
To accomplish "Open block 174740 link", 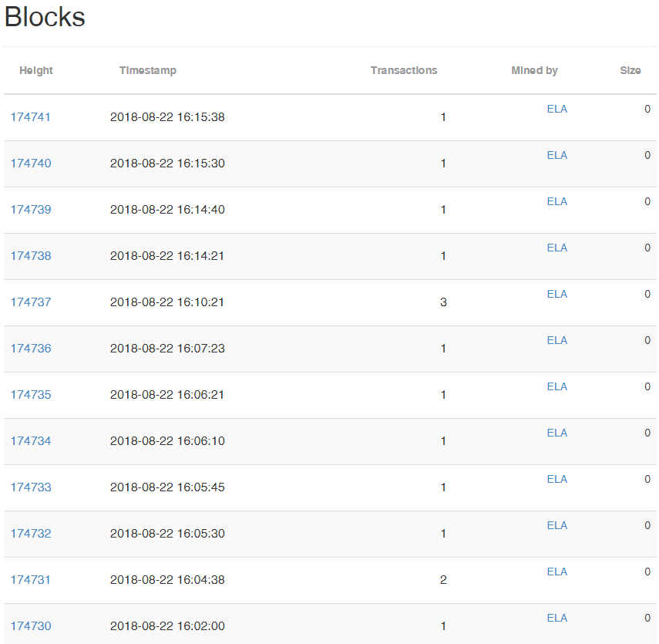I will tap(31, 164).
